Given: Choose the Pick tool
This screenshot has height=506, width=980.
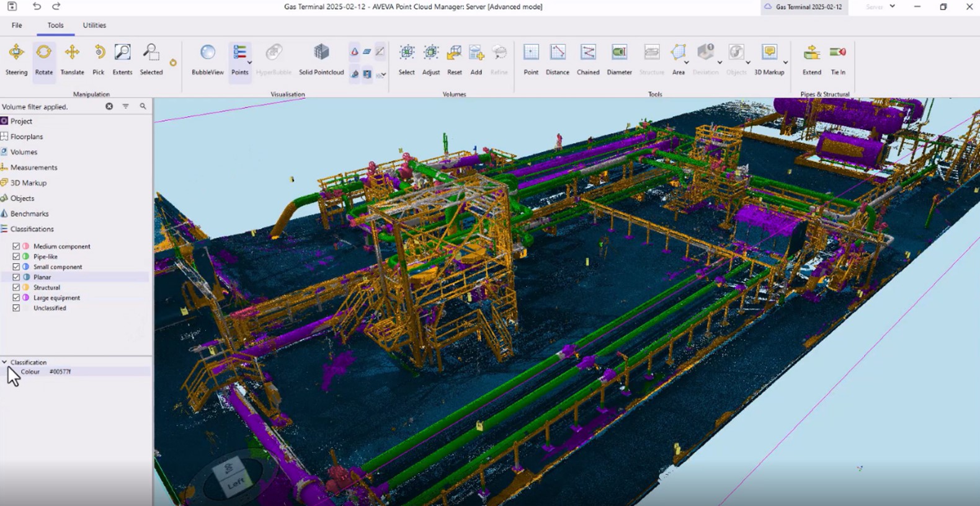Looking at the screenshot, I should (x=99, y=60).
